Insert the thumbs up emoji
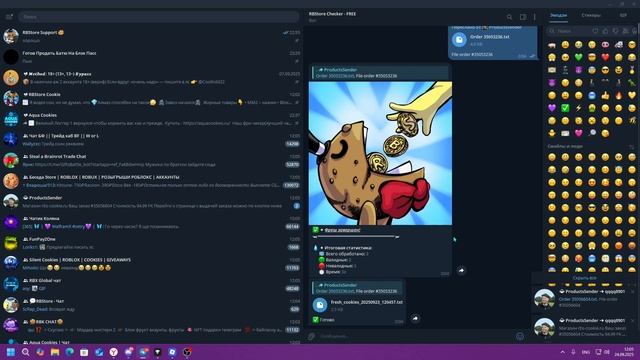Screen dimensions: 640x360 point(605,96)
